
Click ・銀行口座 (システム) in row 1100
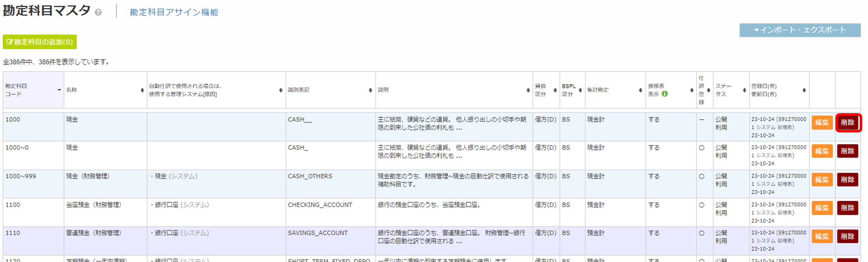179,205
